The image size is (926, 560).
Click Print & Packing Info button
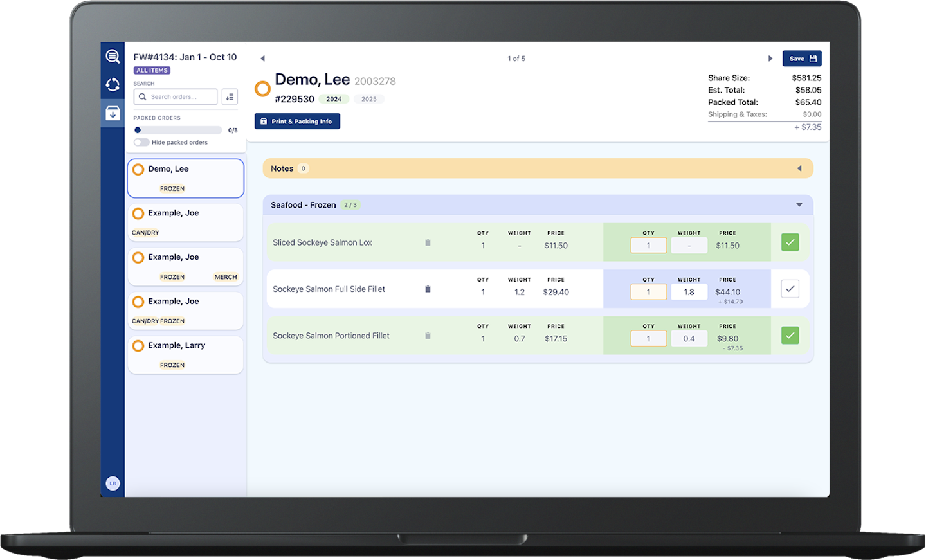[x=297, y=122]
